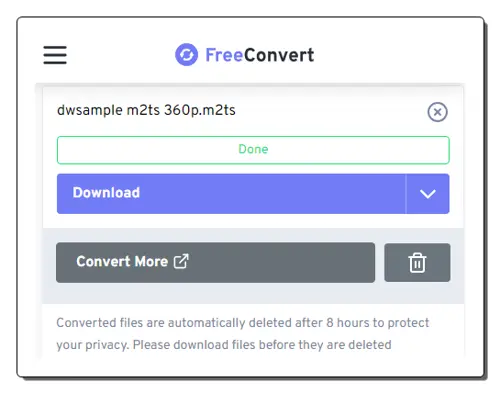Viewport: 500px width, 393px height.
Task: Open more download destinations via the white down arrow
Action: tap(428, 194)
